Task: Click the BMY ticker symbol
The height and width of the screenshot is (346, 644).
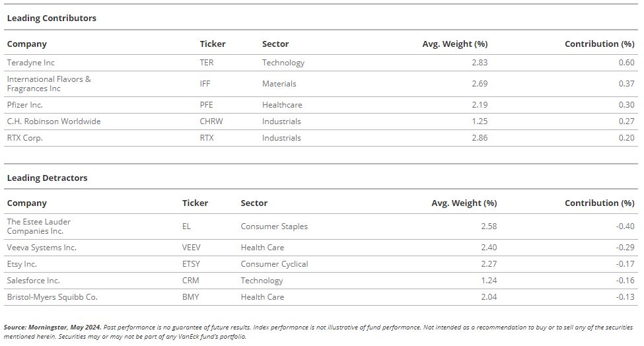Action: (191, 296)
